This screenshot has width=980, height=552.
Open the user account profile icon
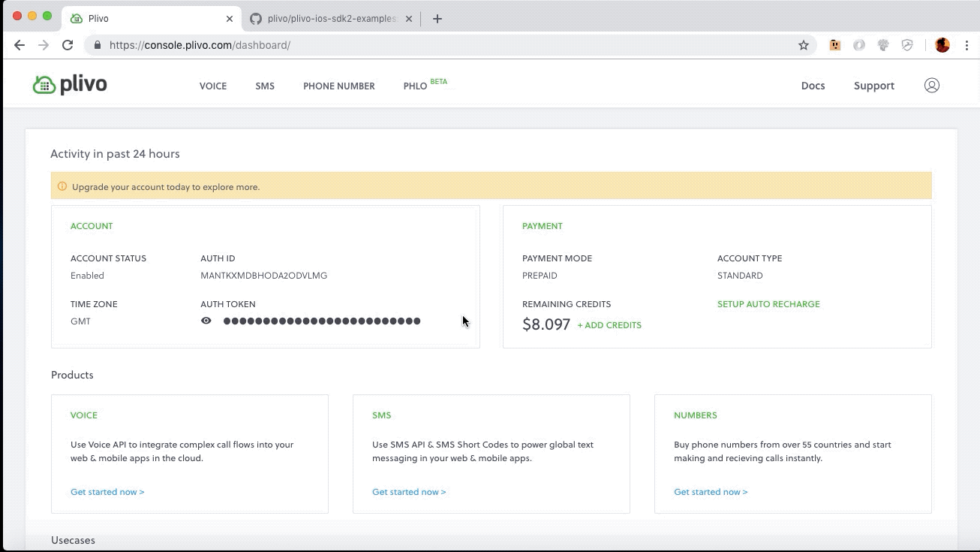click(x=931, y=86)
